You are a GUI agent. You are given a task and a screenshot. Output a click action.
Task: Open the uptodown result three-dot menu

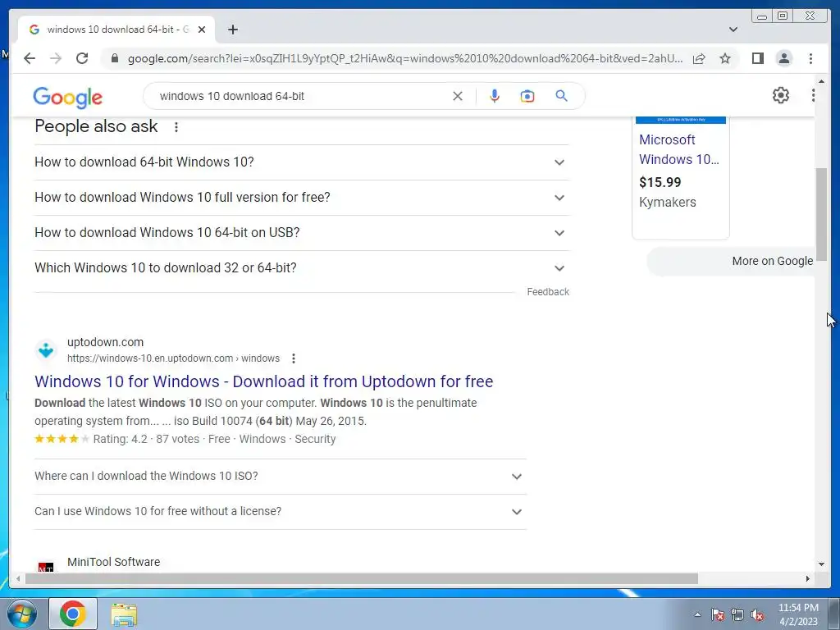point(293,358)
